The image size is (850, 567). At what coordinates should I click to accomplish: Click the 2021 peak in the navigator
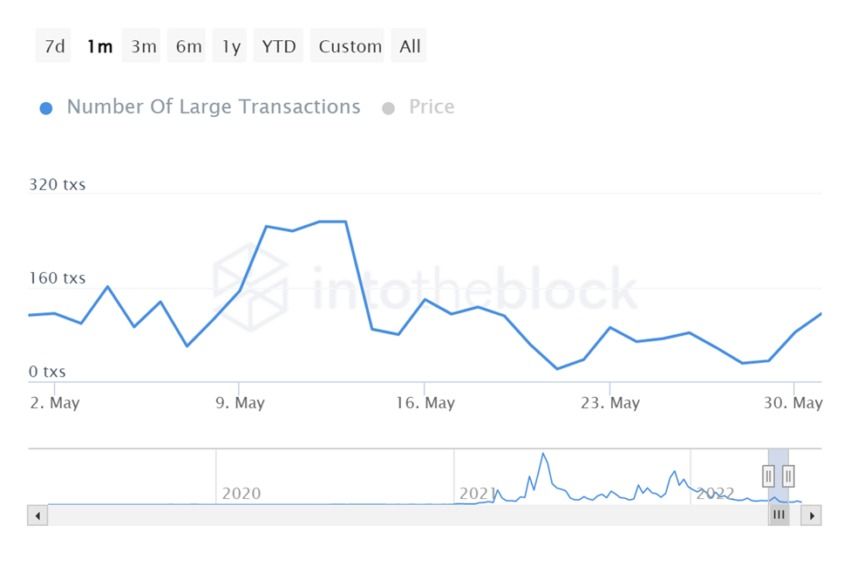(543, 456)
